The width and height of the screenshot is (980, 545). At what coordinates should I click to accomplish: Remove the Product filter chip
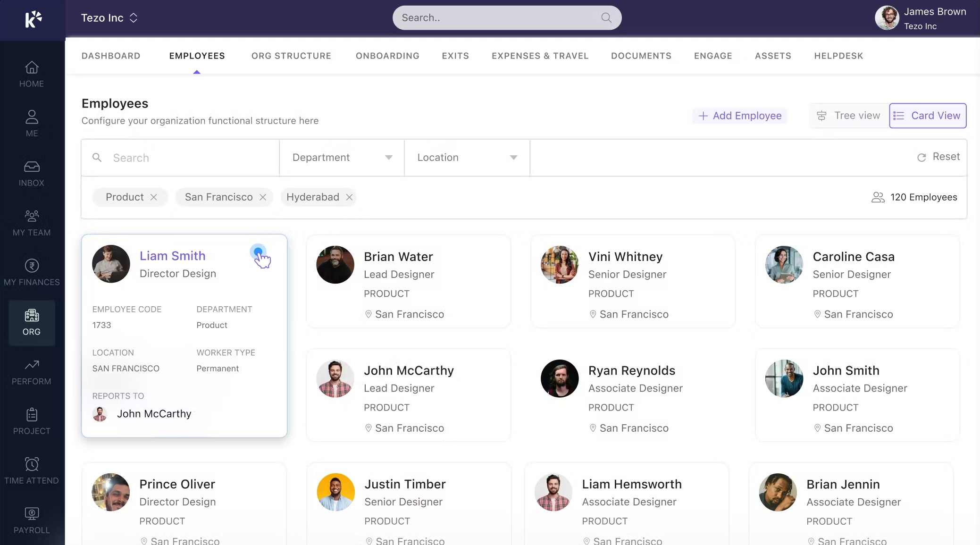click(154, 197)
